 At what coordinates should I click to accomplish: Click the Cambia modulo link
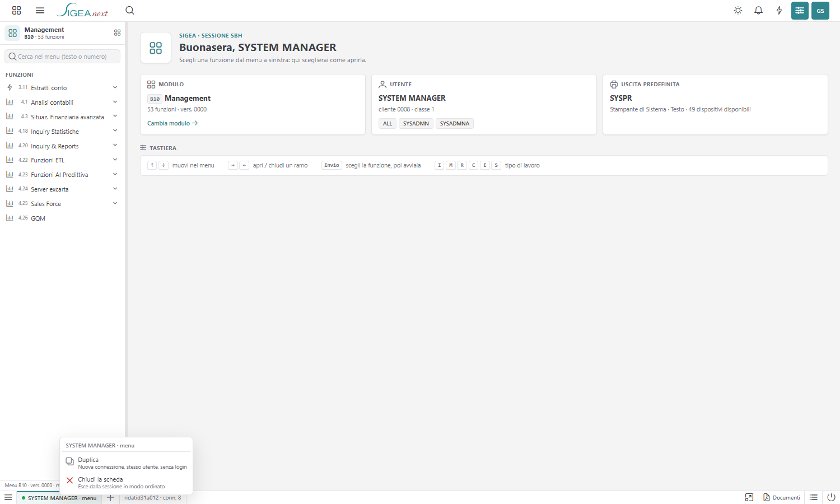tap(172, 123)
